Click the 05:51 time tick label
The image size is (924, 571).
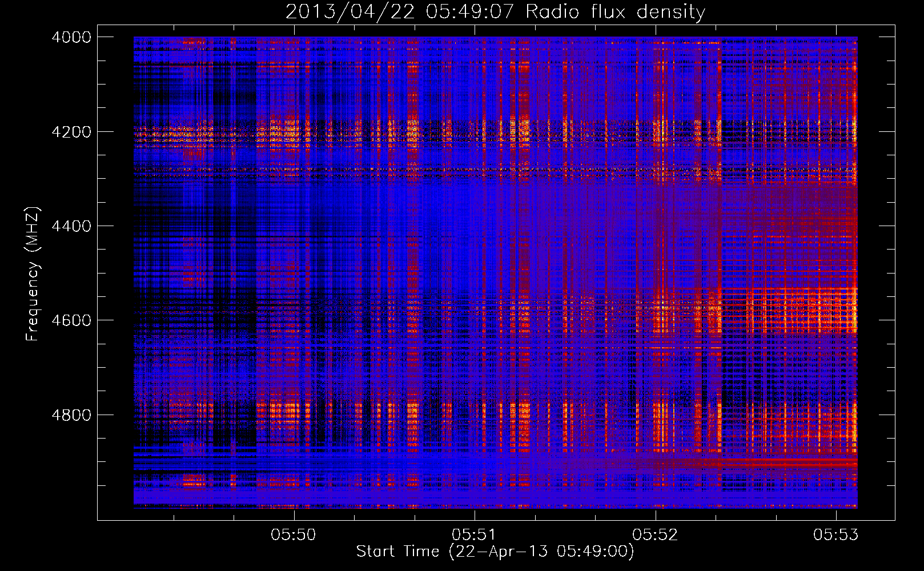click(475, 534)
